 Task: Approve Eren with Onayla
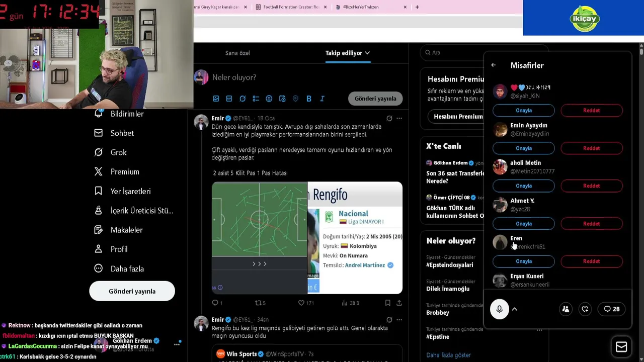(524, 261)
